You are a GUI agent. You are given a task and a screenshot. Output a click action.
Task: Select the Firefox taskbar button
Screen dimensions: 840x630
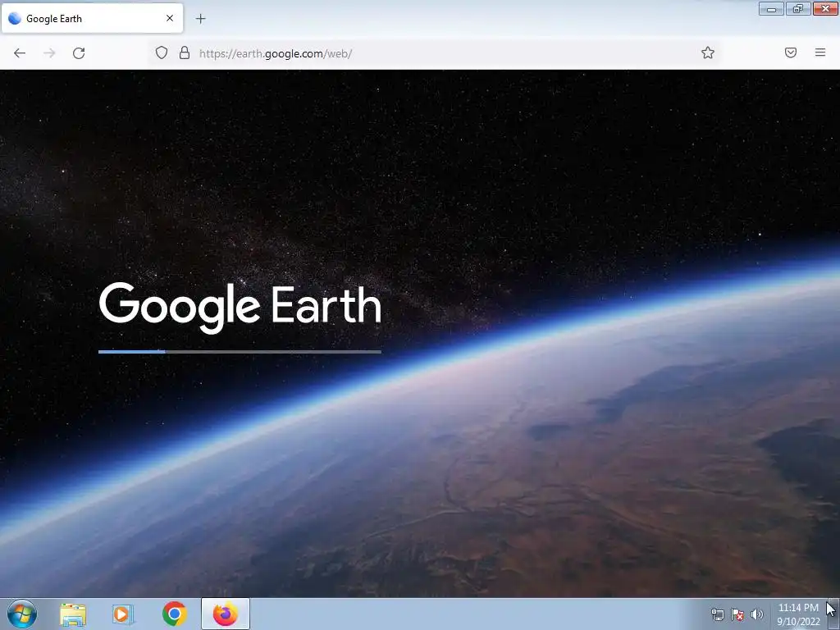226,614
